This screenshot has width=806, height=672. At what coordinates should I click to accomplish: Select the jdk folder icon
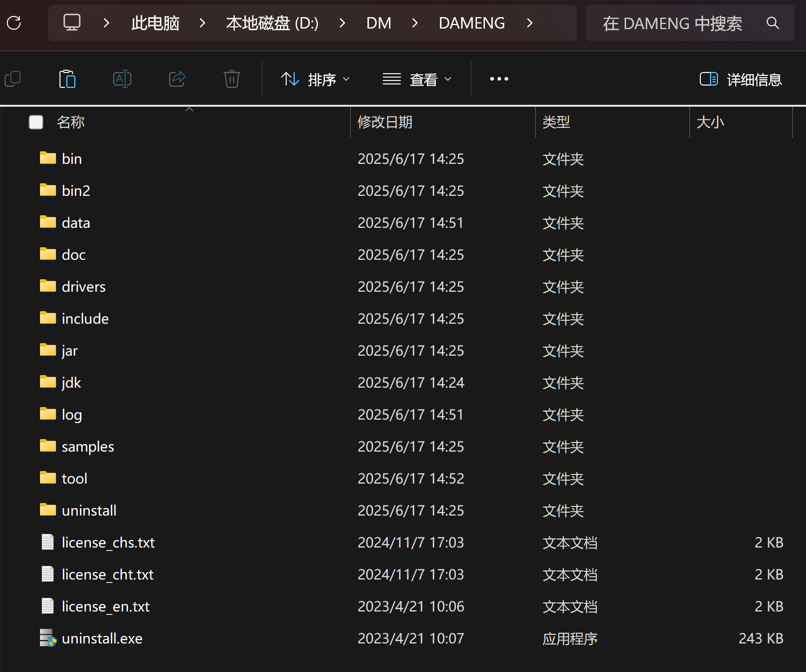(x=48, y=382)
